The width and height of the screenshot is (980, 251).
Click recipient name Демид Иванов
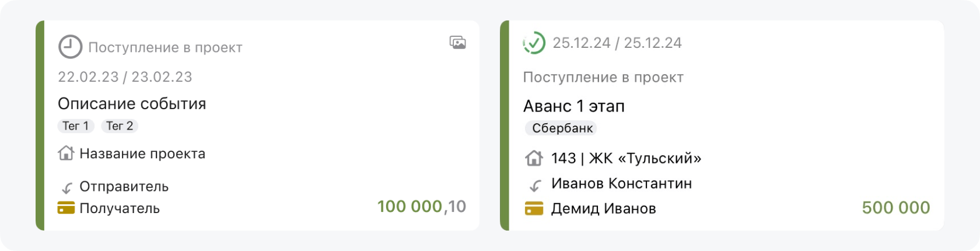tap(603, 208)
